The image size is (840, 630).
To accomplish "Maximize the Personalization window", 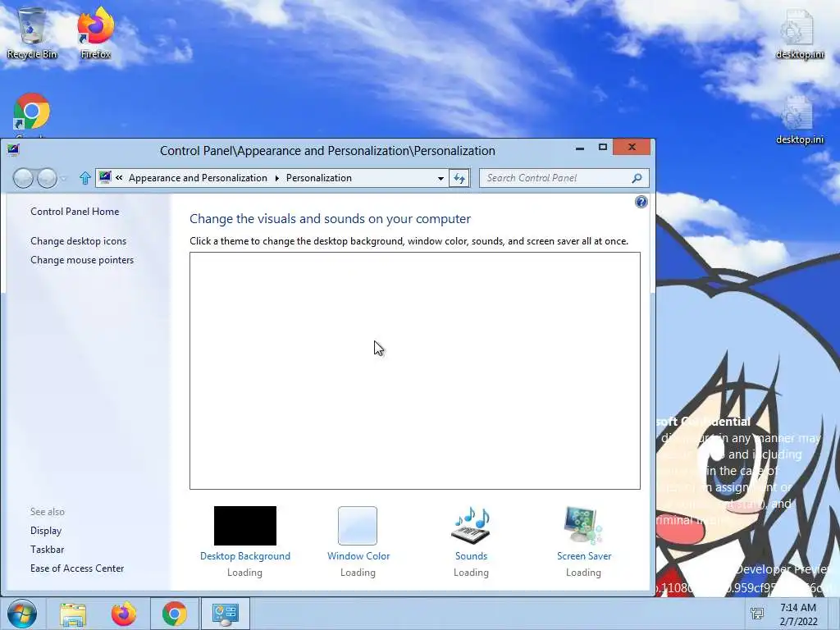I will (603, 148).
